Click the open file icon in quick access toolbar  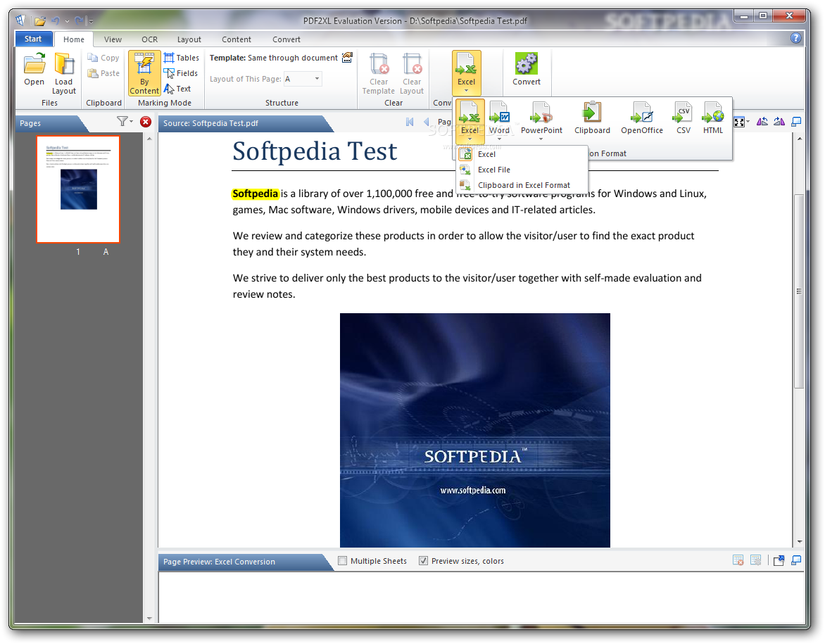point(40,21)
